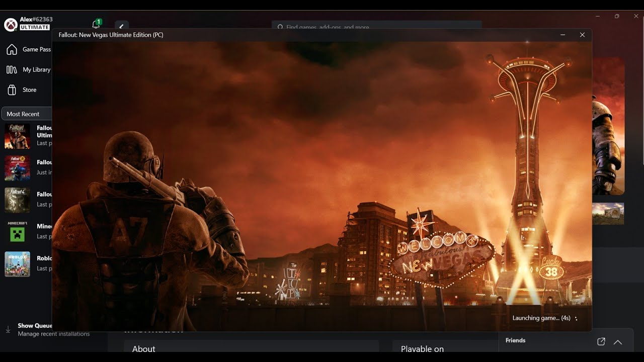Maximize the Xbox app main window
The height and width of the screenshot is (362, 644).
click(x=617, y=16)
